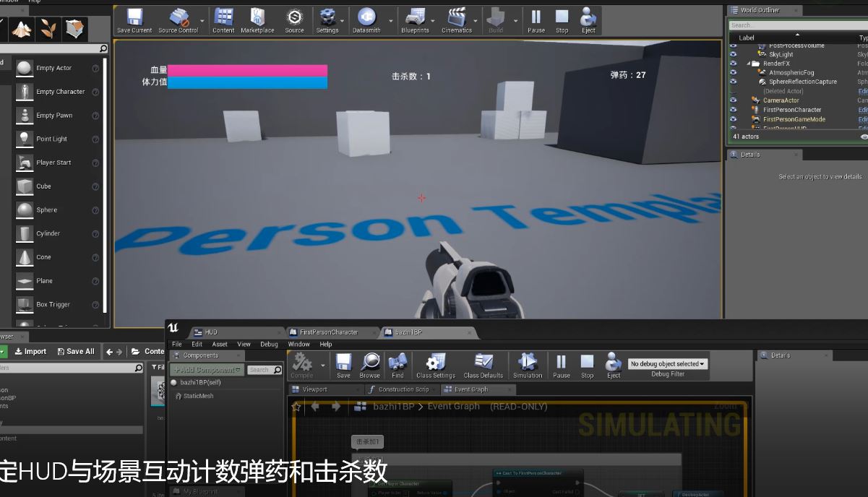This screenshot has height=497, width=868.
Task: Open the debug object filter dropdown
Action: tap(667, 364)
